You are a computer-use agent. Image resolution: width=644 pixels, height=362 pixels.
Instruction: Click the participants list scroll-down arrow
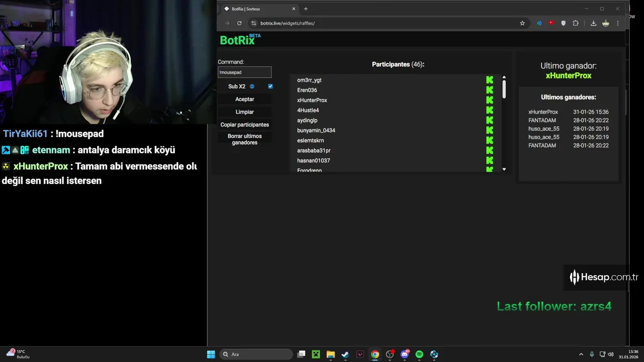pos(504,169)
